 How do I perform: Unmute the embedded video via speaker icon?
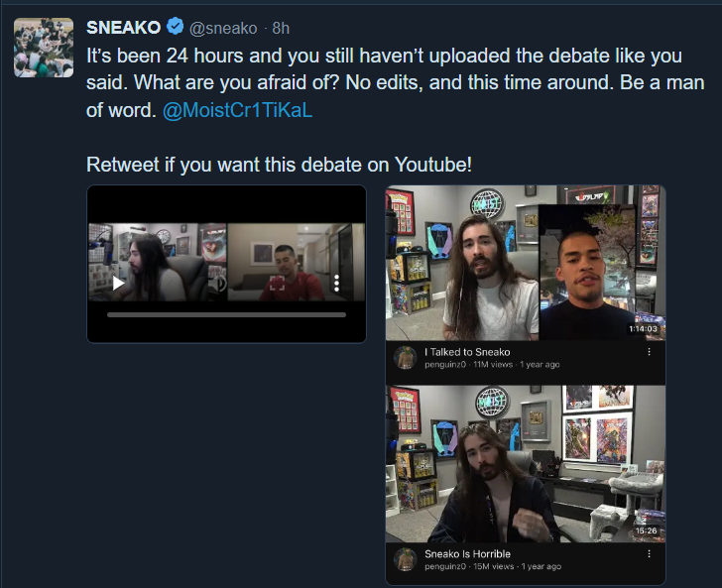click(x=219, y=284)
